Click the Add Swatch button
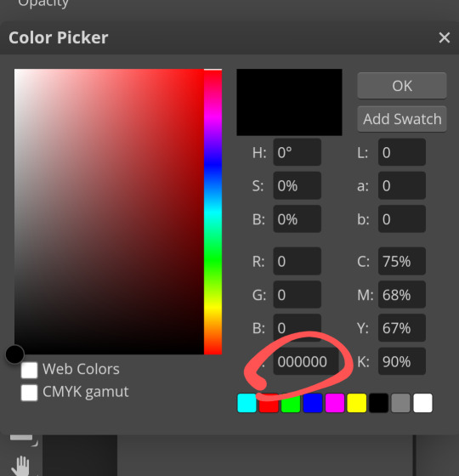Image resolution: width=459 pixels, height=476 pixels. point(402,119)
